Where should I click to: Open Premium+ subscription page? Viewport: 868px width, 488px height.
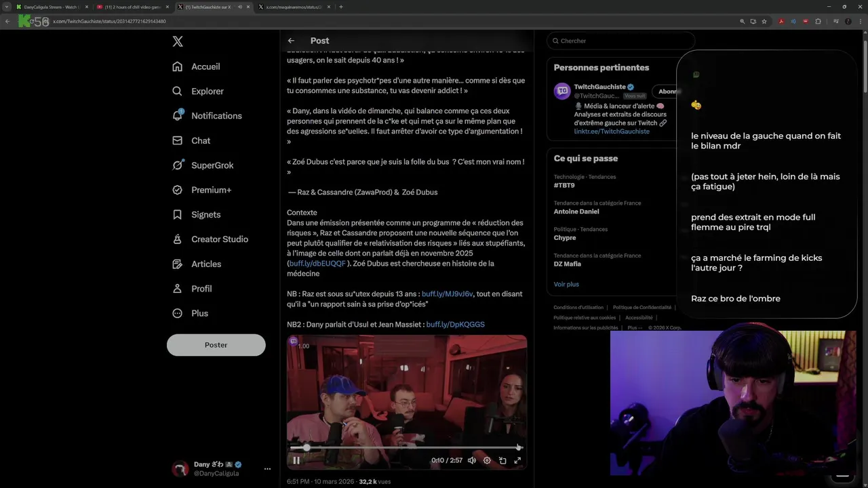[x=201, y=190]
